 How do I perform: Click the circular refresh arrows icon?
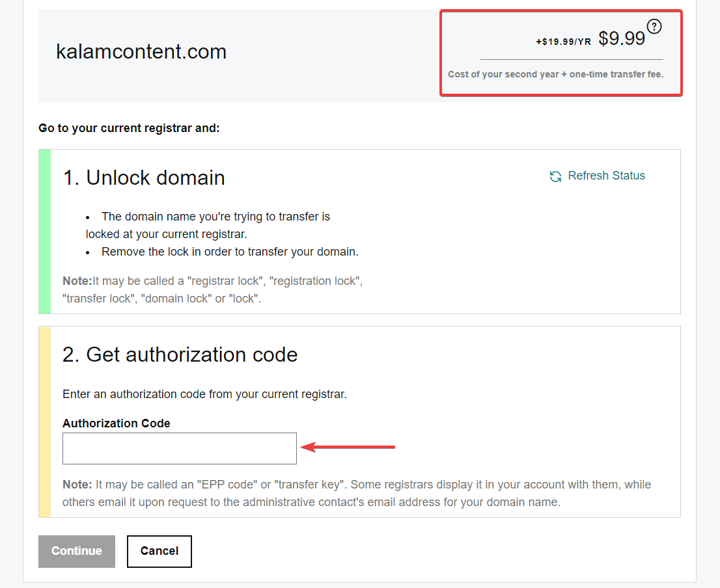(x=555, y=176)
